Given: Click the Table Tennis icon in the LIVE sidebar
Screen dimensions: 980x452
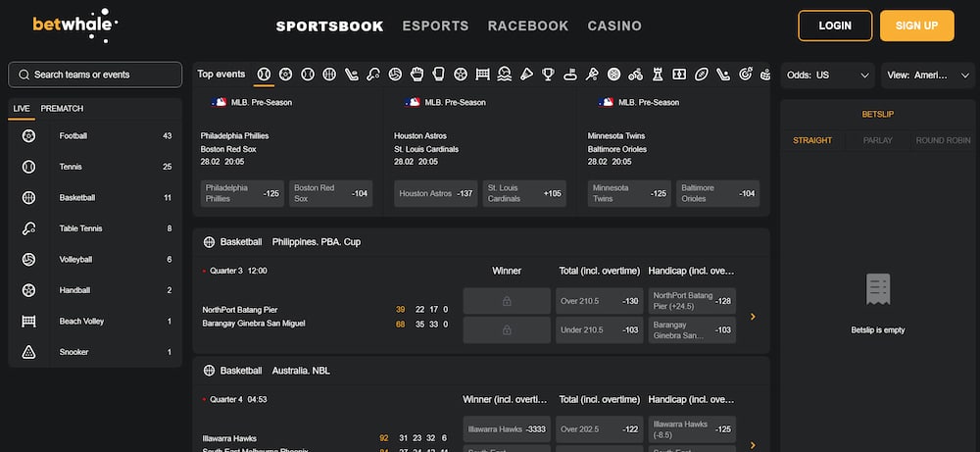Looking at the screenshot, I should click(28, 228).
